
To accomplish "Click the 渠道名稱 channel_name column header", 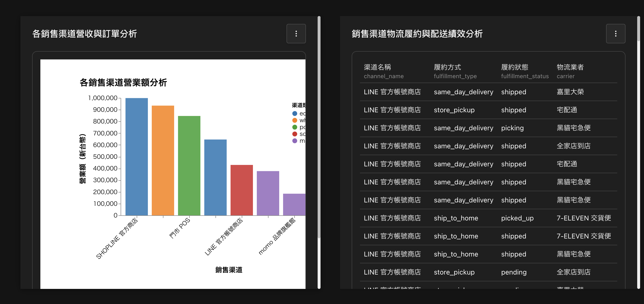I will coord(384,71).
